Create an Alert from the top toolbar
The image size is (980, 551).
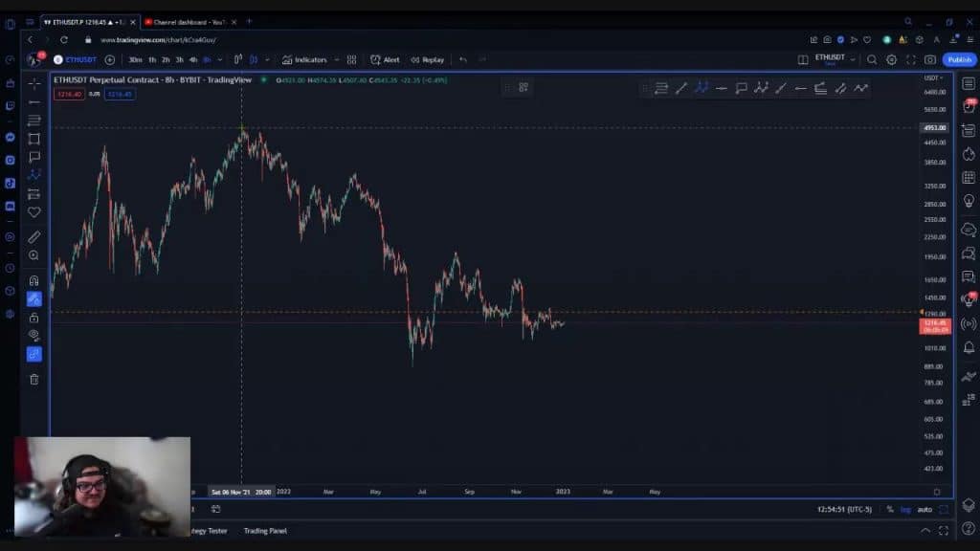(386, 59)
